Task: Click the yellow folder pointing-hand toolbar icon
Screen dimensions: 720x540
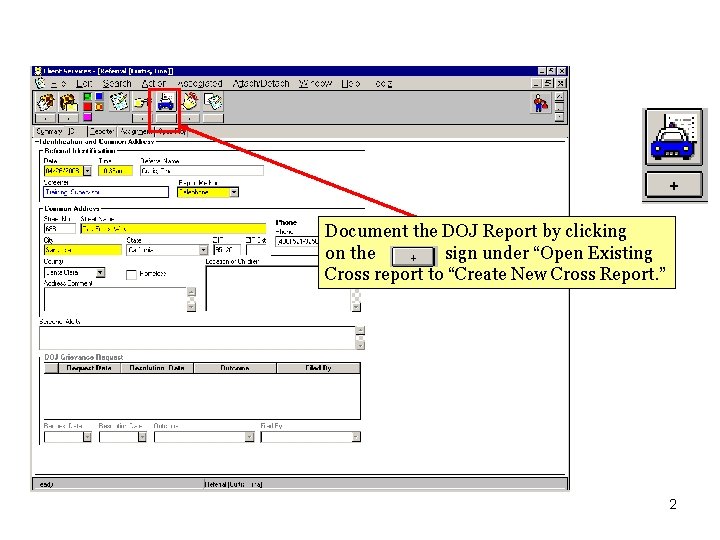Action: (x=142, y=102)
